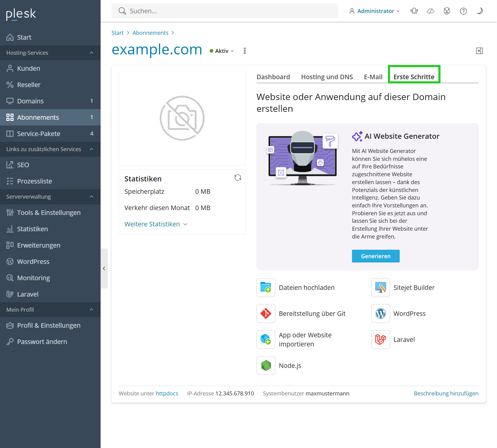Image resolution: width=497 pixels, height=448 pixels.
Task: Click the Node.js label
Action: (x=290, y=365)
